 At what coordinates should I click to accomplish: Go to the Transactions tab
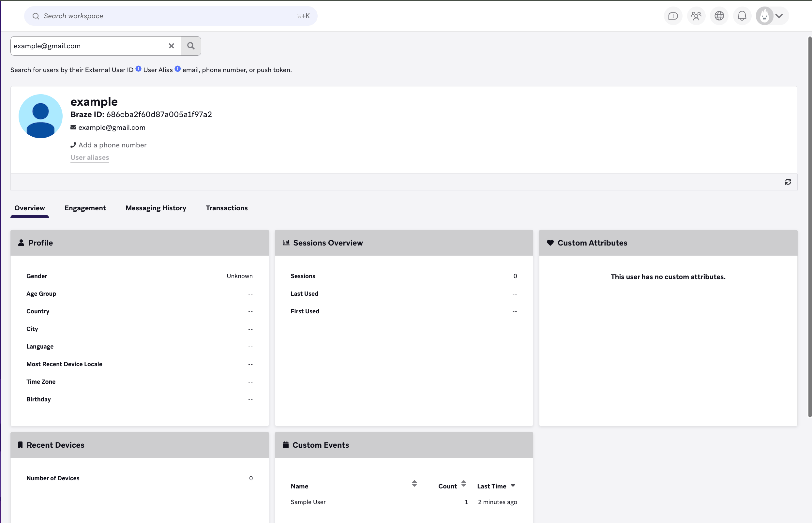click(227, 208)
